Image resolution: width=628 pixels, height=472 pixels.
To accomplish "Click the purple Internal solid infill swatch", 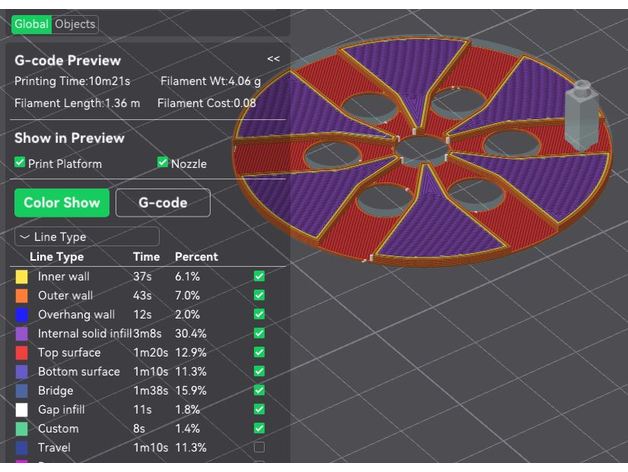I will 21,333.
